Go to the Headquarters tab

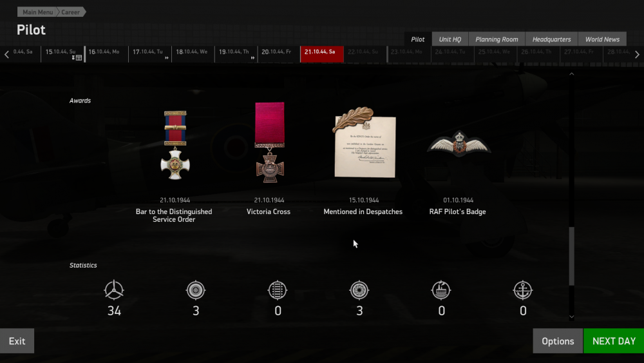point(552,39)
